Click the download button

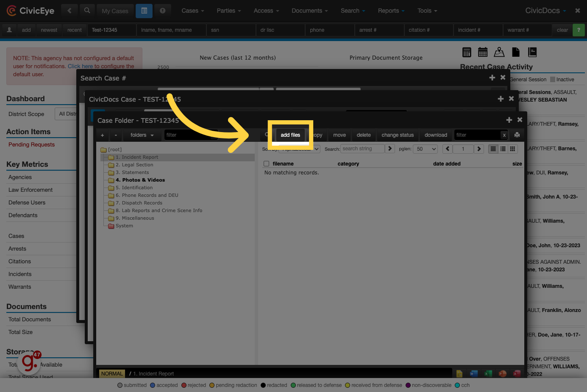(x=436, y=135)
